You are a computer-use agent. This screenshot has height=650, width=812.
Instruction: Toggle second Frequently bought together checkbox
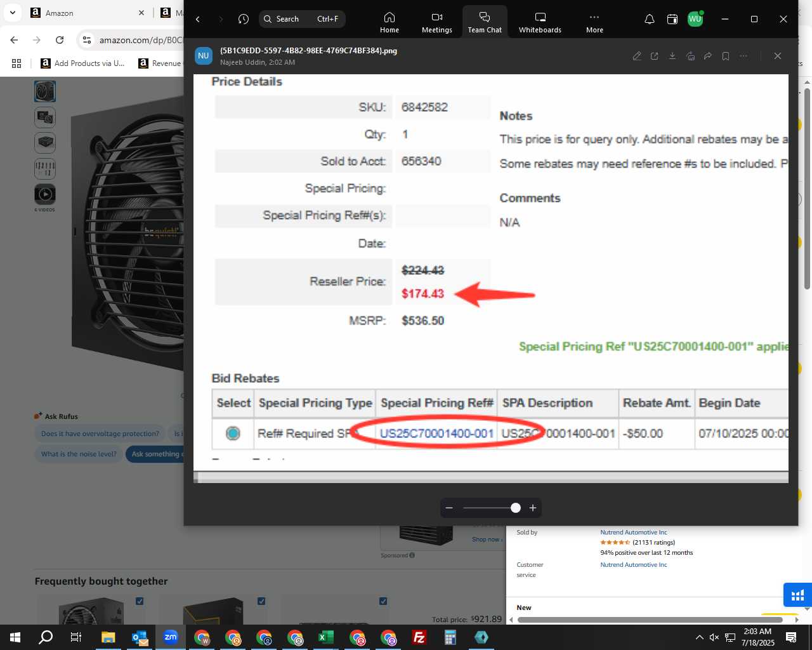(261, 601)
